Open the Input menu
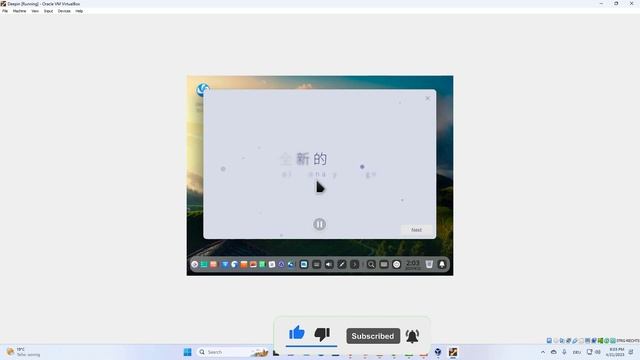 (x=48, y=11)
